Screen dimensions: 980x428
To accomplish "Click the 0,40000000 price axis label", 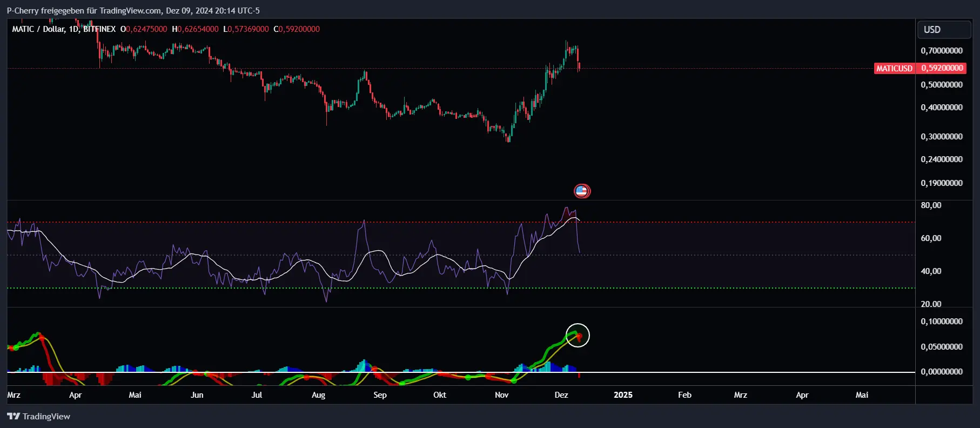I will coord(942,108).
